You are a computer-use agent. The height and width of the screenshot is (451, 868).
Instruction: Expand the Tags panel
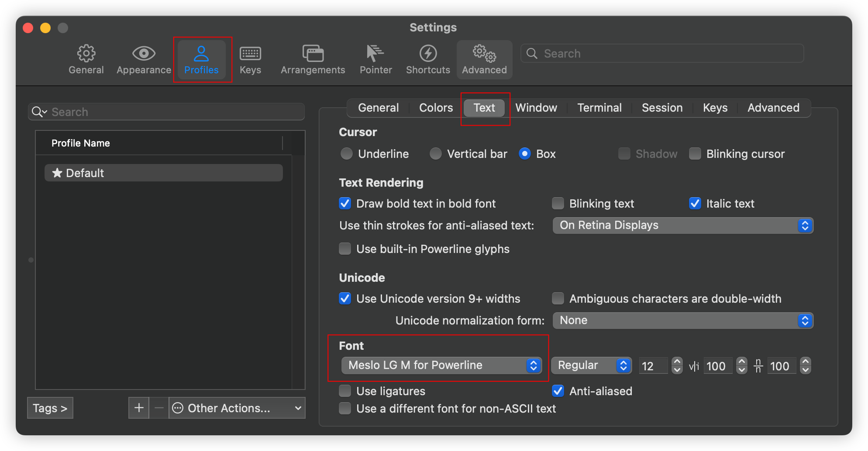point(50,408)
